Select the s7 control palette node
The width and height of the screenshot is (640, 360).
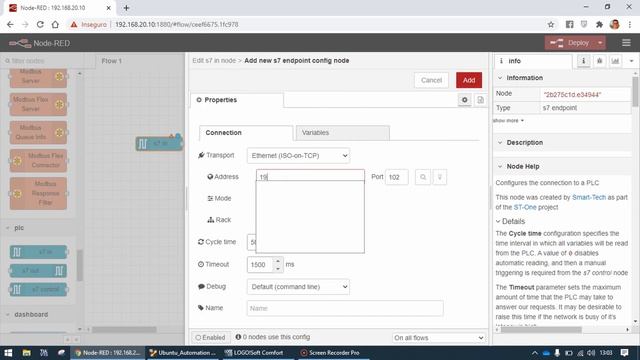(38, 289)
